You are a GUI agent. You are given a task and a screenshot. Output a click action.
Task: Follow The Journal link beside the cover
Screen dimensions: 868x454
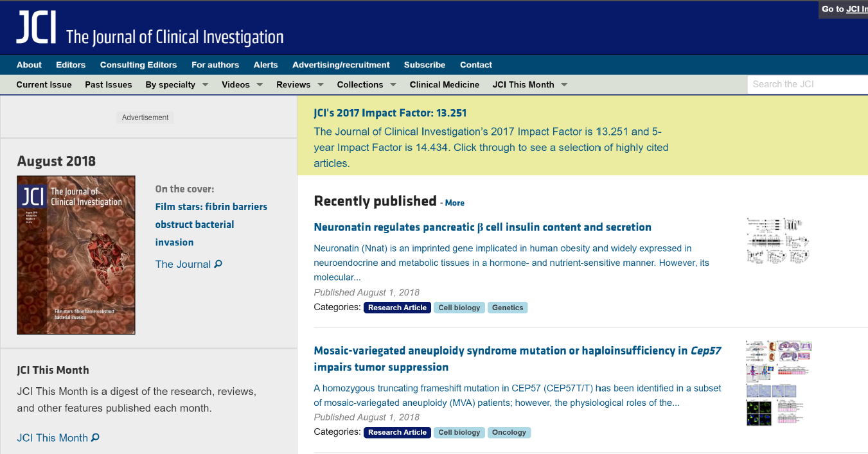click(x=183, y=264)
